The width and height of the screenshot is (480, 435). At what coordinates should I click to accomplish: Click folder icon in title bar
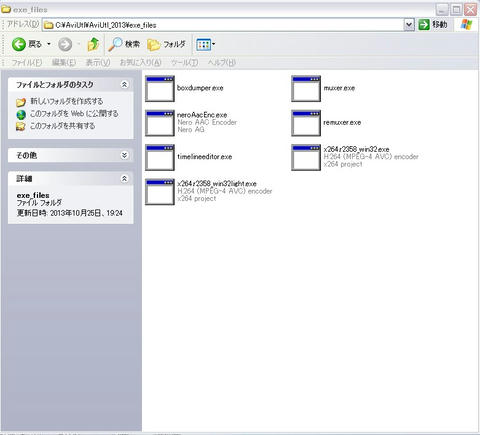6,9
